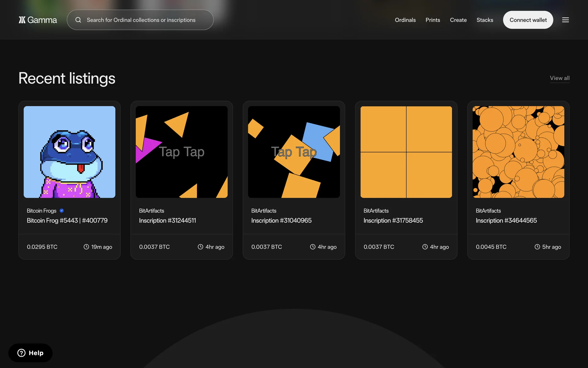Open the orange four-squares inscription thumbnail
588x368 pixels.
point(406,152)
